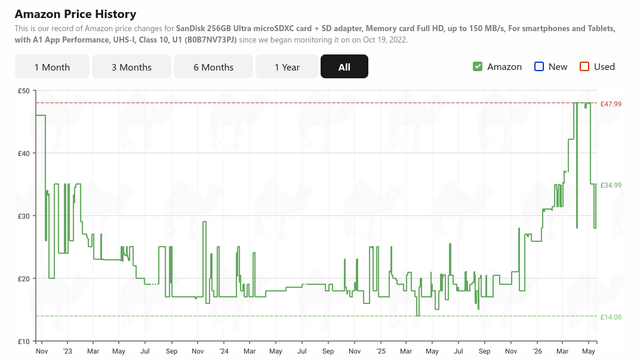Click the '24 x-axis year label

pyautogui.click(x=224, y=351)
